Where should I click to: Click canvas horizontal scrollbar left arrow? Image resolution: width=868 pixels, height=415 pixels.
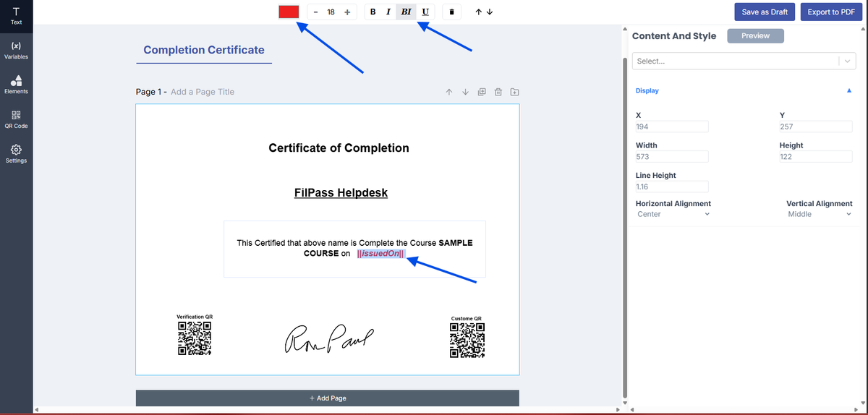[x=37, y=411]
